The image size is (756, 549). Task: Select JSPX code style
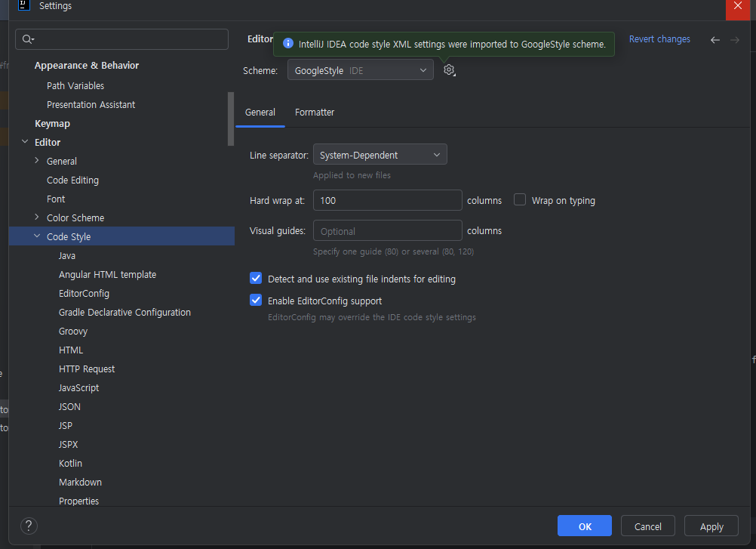click(x=68, y=444)
